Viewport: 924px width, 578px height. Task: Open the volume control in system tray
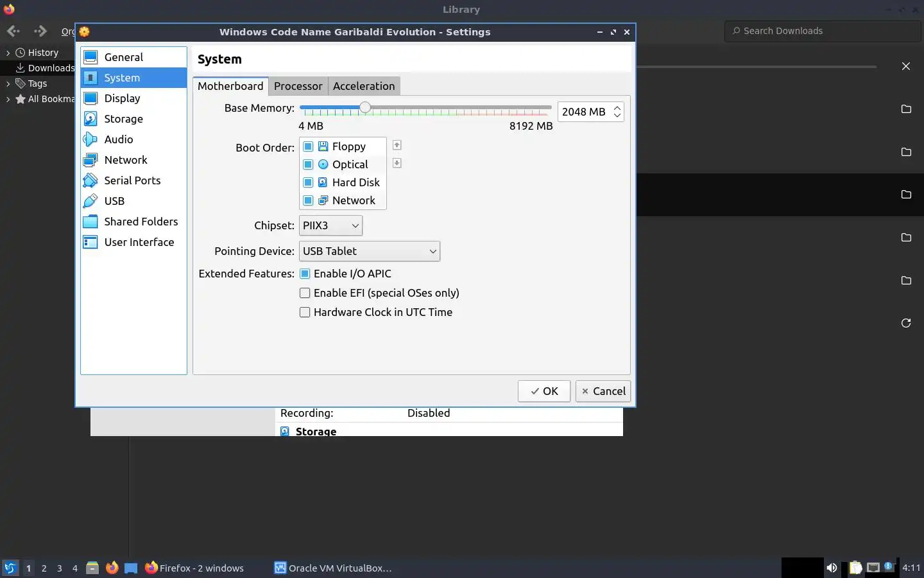(832, 568)
